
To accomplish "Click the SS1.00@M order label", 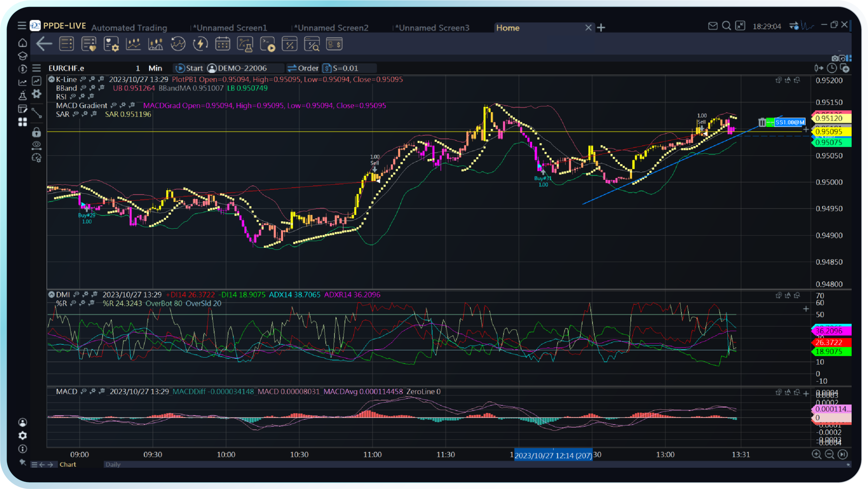I will coord(790,122).
